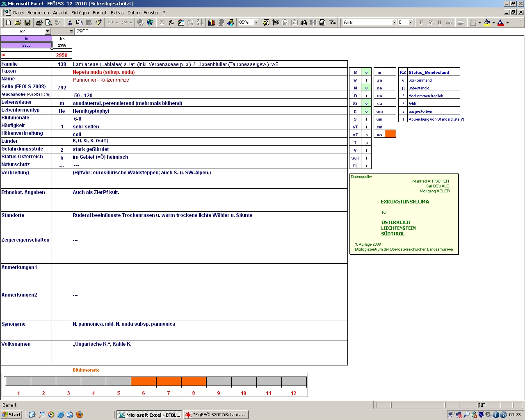The height and width of the screenshot is (420, 525).
Task: Open the Undo history dropdown arrow
Action: click(117, 23)
